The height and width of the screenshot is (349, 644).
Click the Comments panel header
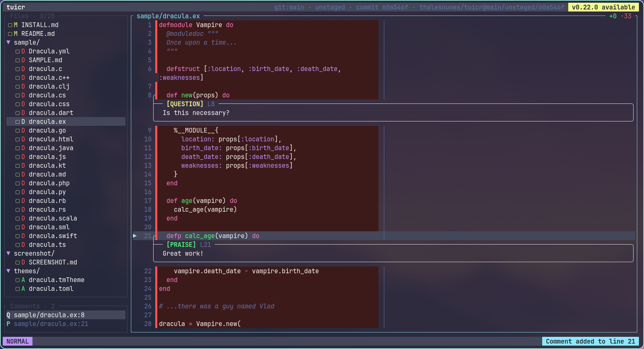(x=32, y=306)
